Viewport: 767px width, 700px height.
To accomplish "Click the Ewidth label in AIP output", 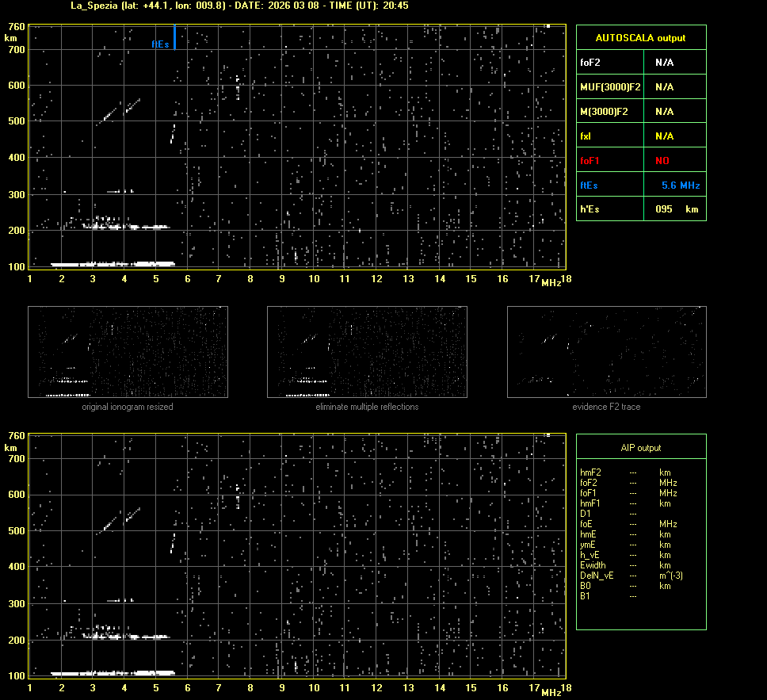I will [x=593, y=565].
